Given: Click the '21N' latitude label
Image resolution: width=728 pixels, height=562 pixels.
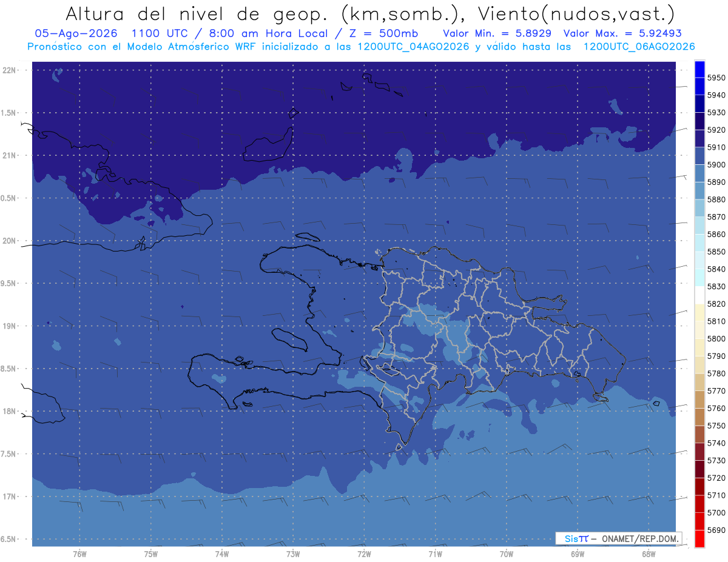Looking at the screenshot, I should click(x=9, y=156).
